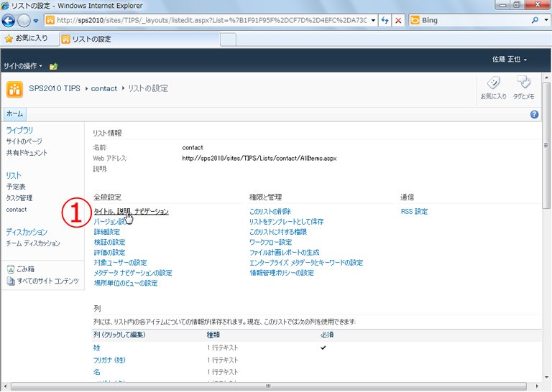Click the orange SharePoint site logo icon
Image resolution: width=552 pixels, height=392 pixels.
coord(14,89)
